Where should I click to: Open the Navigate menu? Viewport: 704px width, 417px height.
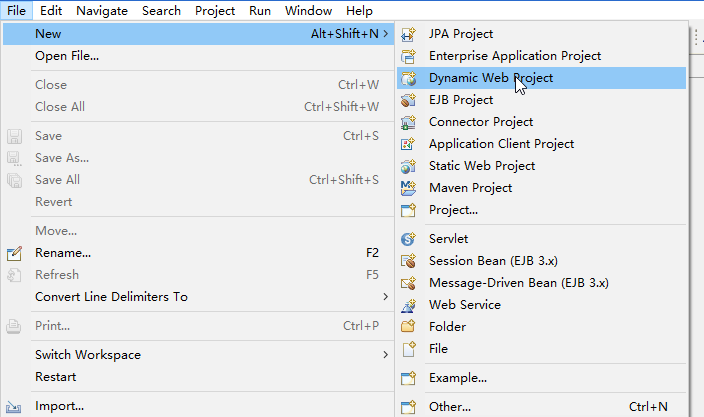click(102, 10)
